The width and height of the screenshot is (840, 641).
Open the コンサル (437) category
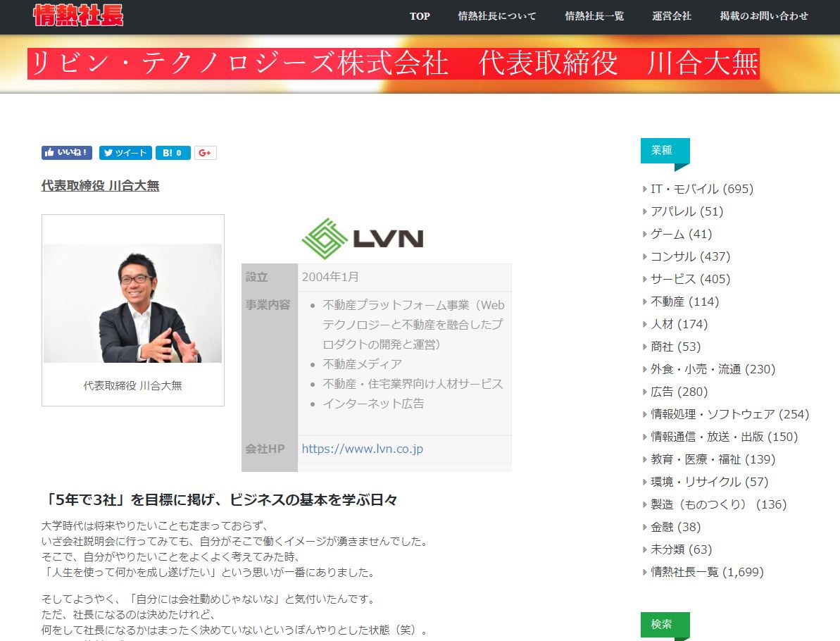click(691, 256)
